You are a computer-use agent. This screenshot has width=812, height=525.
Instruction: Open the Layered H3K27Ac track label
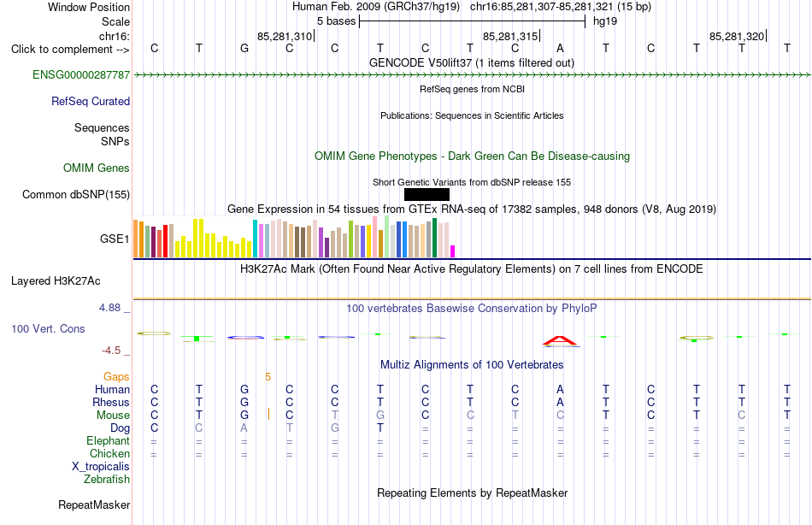56,281
